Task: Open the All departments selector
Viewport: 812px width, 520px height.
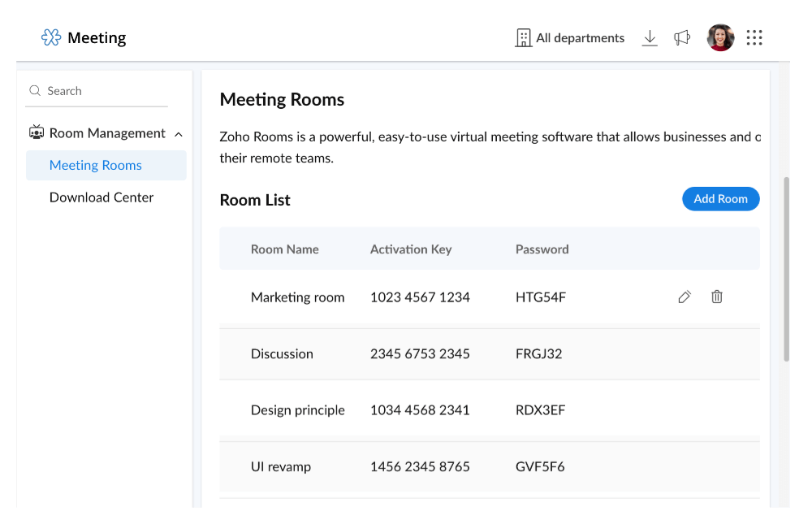Action: pyautogui.click(x=570, y=38)
